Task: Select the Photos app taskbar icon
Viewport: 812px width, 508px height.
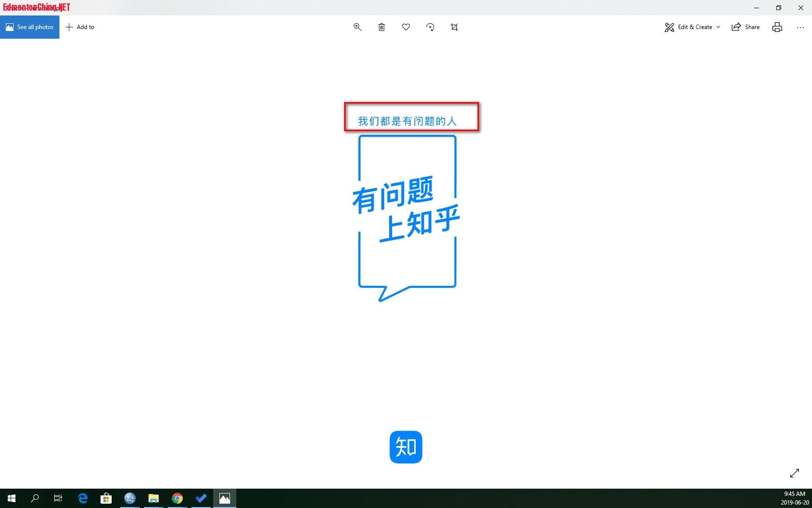Action: (x=225, y=498)
